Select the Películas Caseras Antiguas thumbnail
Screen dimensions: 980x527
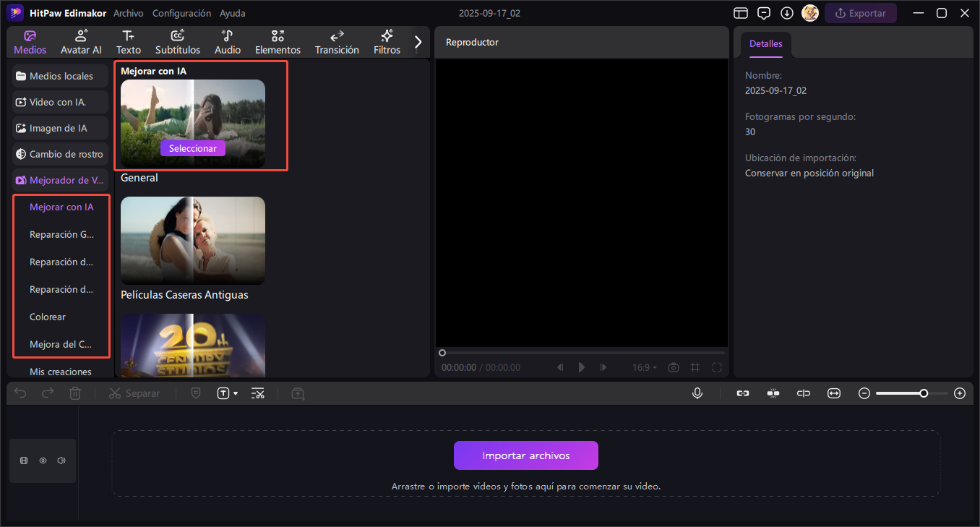pos(192,240)
